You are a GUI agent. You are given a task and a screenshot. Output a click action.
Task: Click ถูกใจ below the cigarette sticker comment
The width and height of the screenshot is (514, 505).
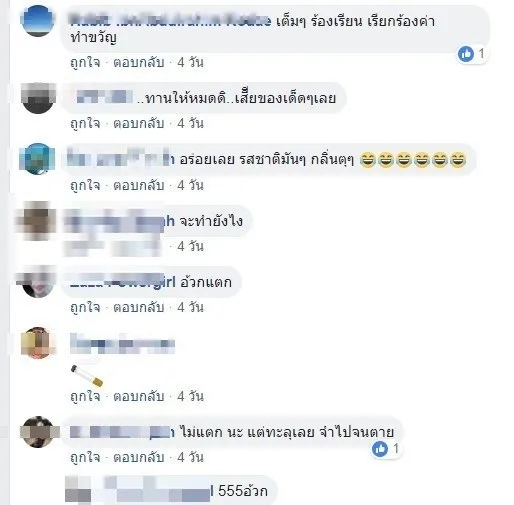tap(85, 396)
